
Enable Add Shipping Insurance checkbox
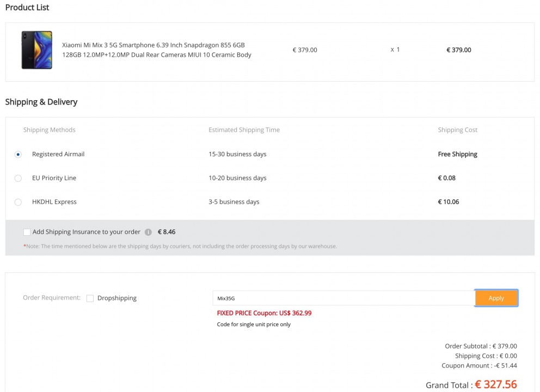(x=27, y=232)
